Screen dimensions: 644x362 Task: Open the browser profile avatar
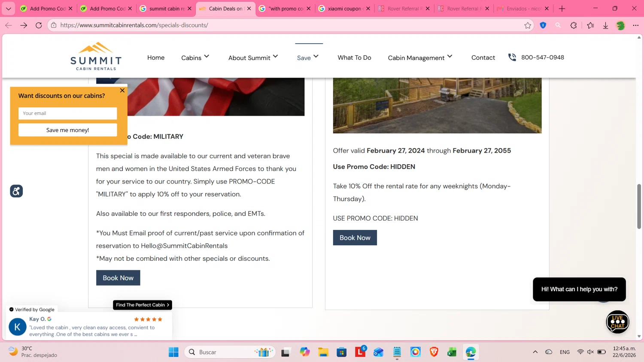pyautogui.click(x=620, y=25)
